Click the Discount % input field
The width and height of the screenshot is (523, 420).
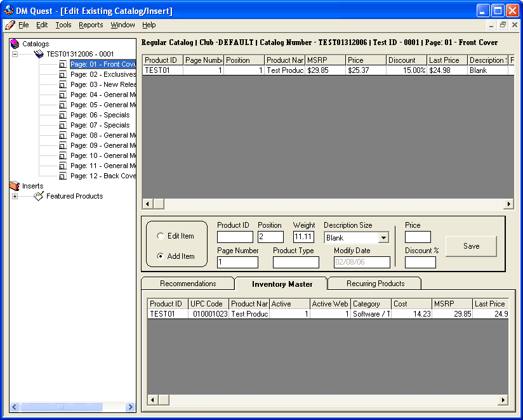pyautogui.click(x=420, y=262)
